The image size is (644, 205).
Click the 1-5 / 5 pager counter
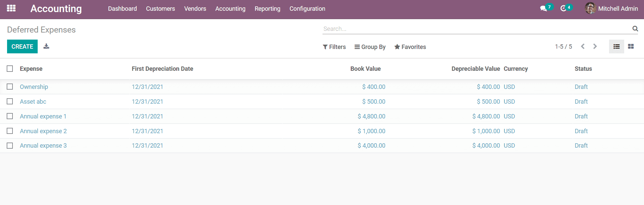coord(563,47)
